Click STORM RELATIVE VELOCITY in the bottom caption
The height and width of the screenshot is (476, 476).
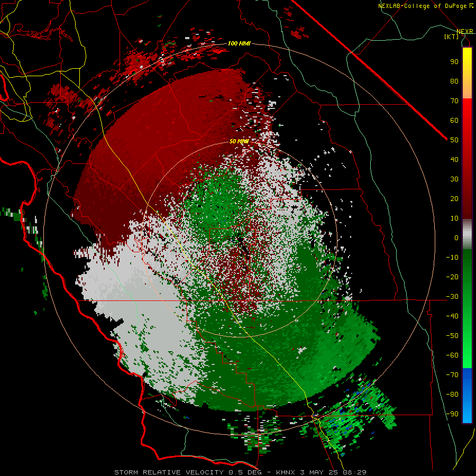(169, 472)
